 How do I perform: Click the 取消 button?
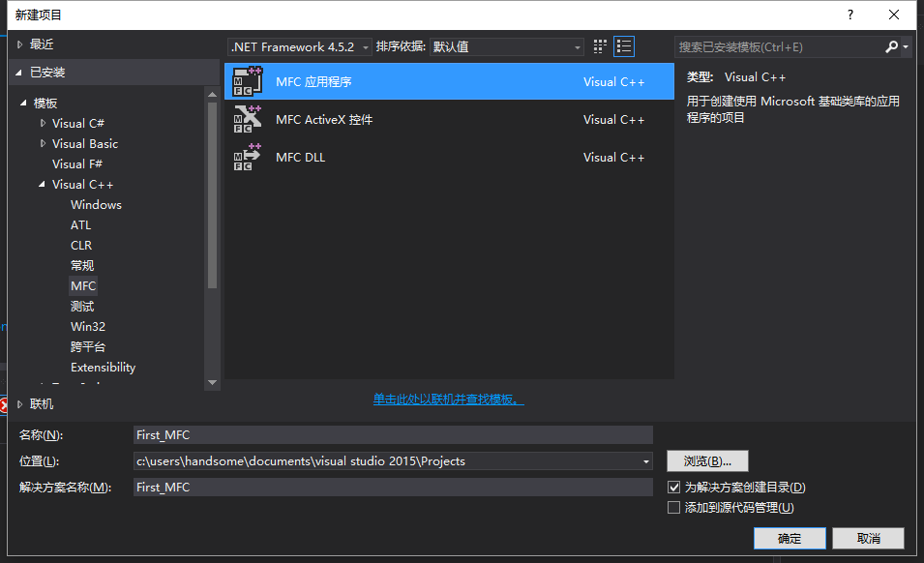coord(869,538)
